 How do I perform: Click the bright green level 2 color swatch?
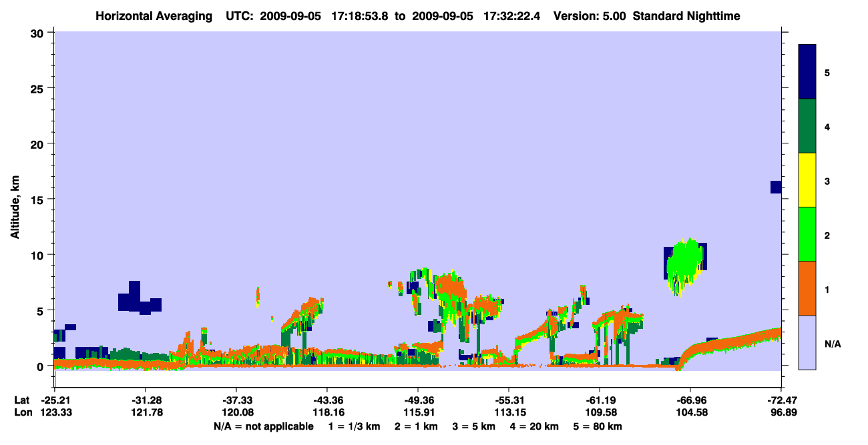(x=807, y=234)
